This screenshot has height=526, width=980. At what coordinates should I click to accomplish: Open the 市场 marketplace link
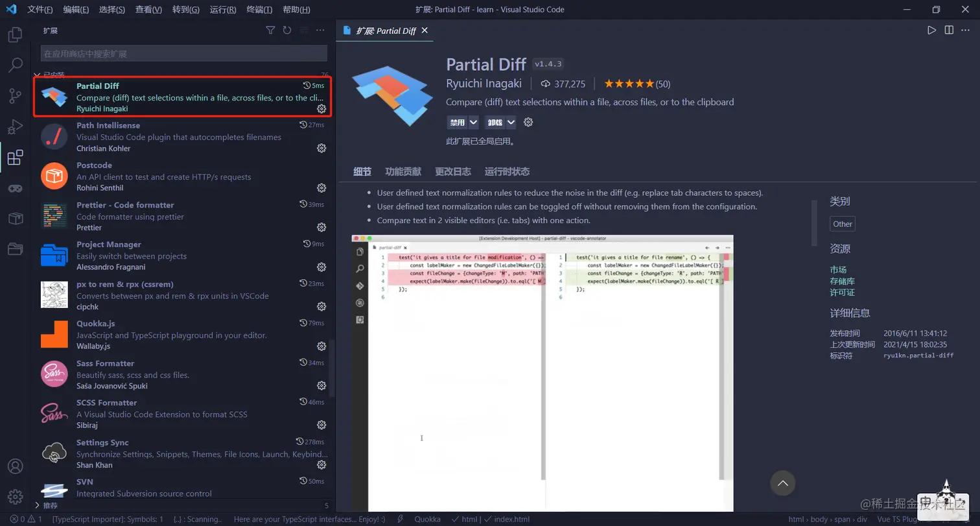coord(838,270)
